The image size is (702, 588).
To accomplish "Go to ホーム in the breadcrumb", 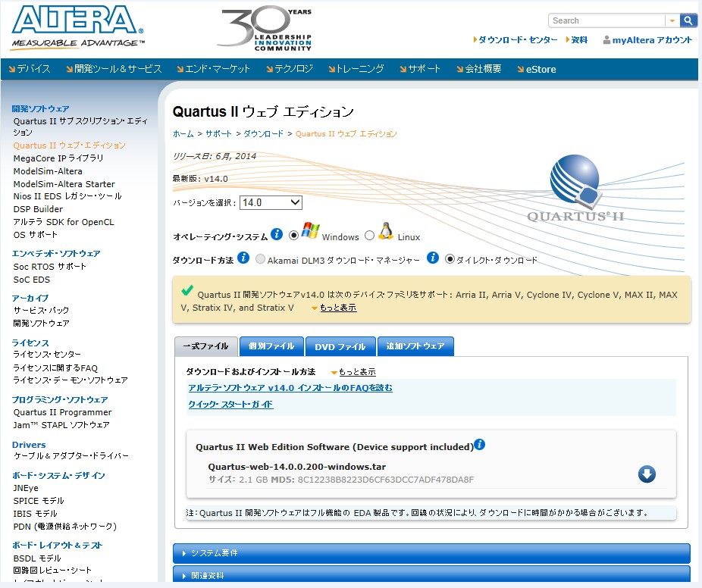I will (x=183, y=134).
